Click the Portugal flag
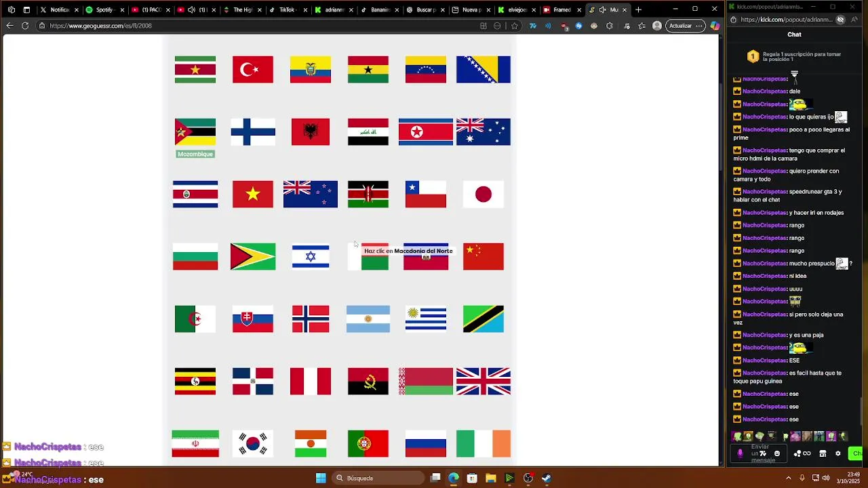868x488 pixels. (x=368, y=444)
